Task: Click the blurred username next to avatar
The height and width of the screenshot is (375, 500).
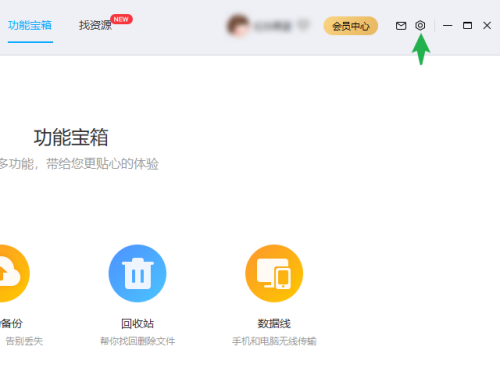Action: (272, 26)
